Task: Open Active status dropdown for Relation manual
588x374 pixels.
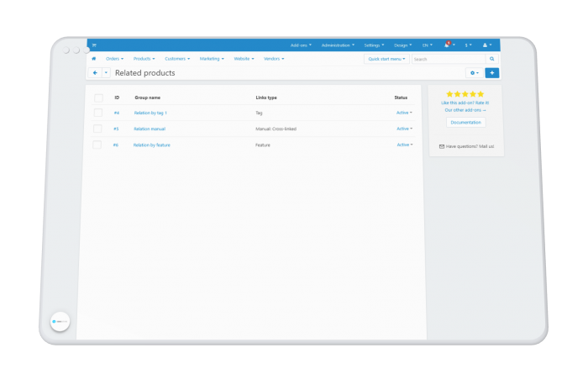Action: (x=405, y=129)
